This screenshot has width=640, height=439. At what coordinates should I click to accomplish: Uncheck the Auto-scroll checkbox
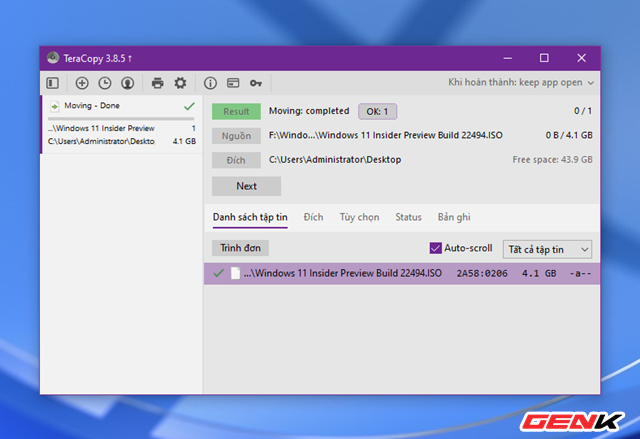click(436, 248)
